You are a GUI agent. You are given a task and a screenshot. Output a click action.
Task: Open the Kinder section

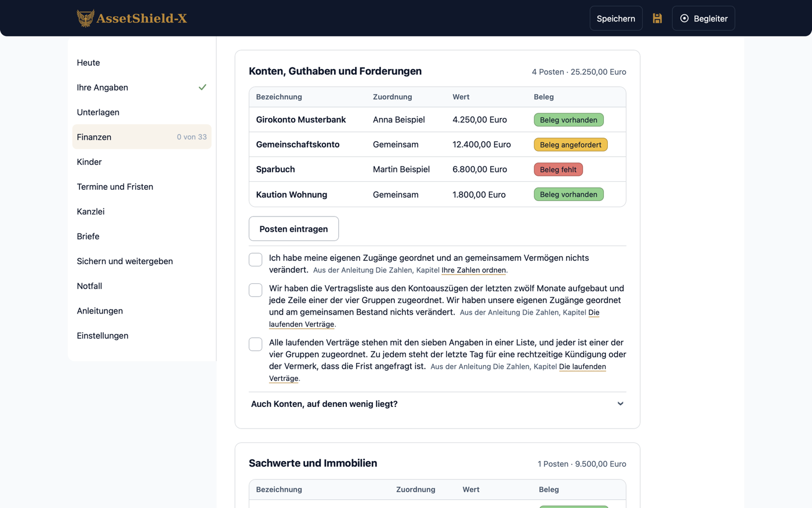142,162
